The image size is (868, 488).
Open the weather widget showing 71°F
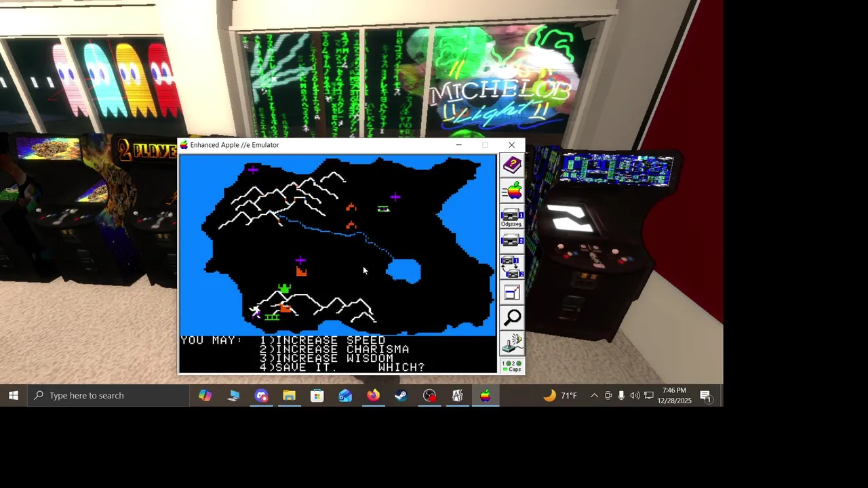pos(560,395)
